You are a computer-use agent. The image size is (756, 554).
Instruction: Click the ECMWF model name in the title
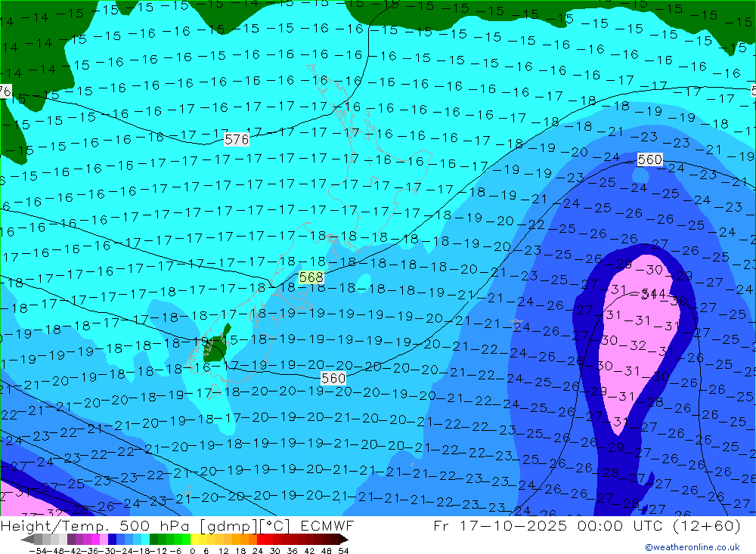(327, 525)
